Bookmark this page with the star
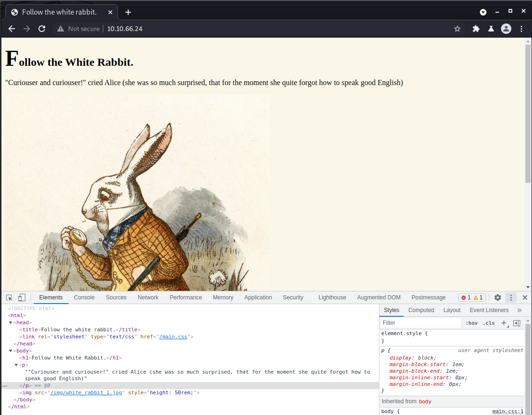 point(457,29)
